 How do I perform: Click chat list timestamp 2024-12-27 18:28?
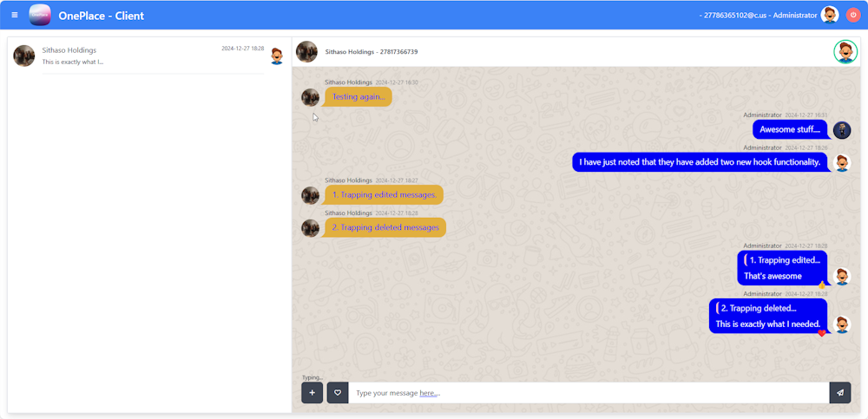[243, 49]
